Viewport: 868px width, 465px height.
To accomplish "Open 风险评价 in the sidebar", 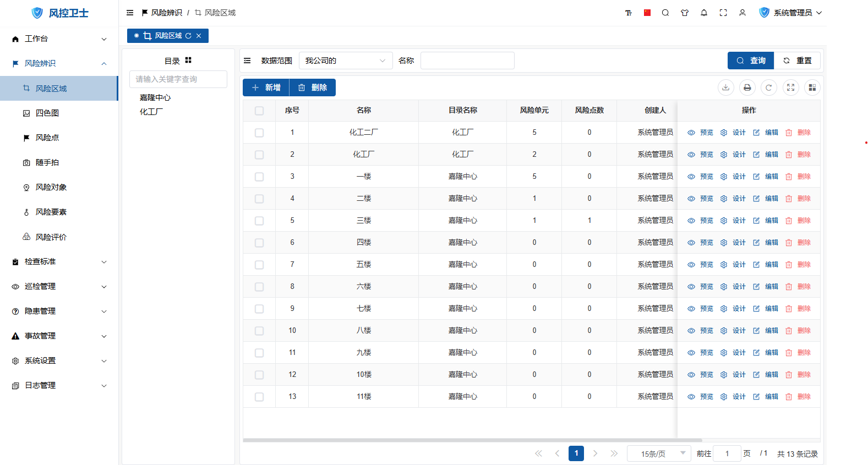I will (51, 237).
